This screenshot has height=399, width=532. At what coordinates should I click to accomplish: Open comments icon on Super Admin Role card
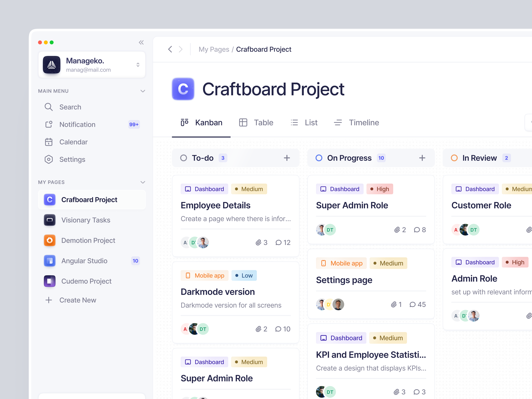pos(417,230)
